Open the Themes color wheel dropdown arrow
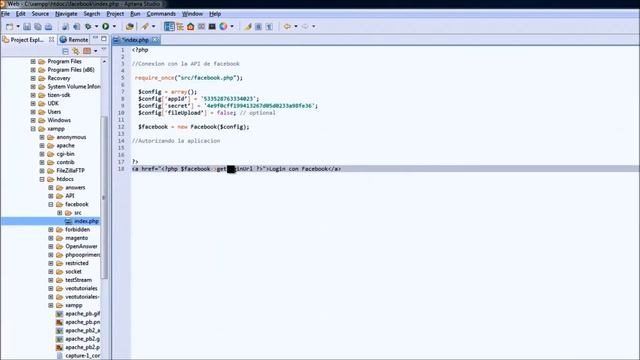Image resolution: width=640 pixels, height=360 pixels. 232,27
